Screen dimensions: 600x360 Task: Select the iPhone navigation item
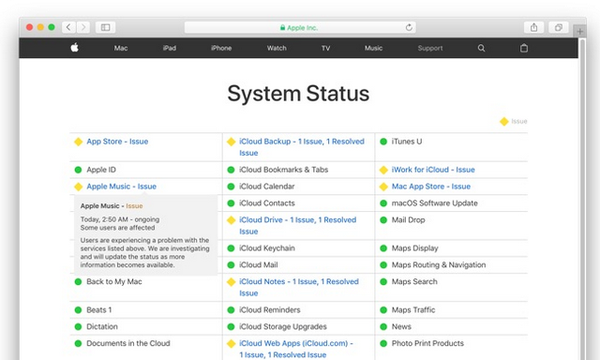tap(221, 48)
